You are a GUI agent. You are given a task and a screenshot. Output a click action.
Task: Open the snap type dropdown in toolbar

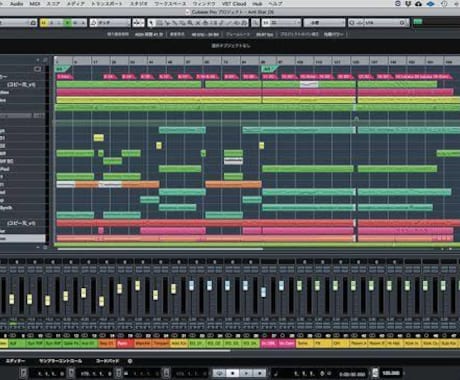pyautogui.click(x=285, y=23)
